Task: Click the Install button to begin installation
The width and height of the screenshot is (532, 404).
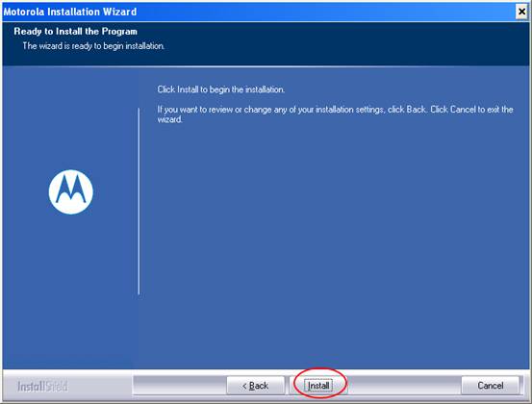Action: (317, 386)
